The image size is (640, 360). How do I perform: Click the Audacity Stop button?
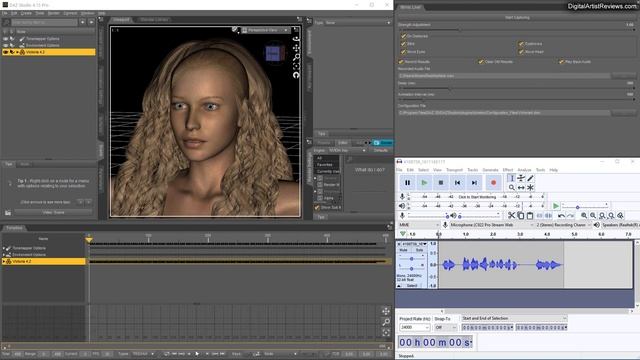[441, 183]
